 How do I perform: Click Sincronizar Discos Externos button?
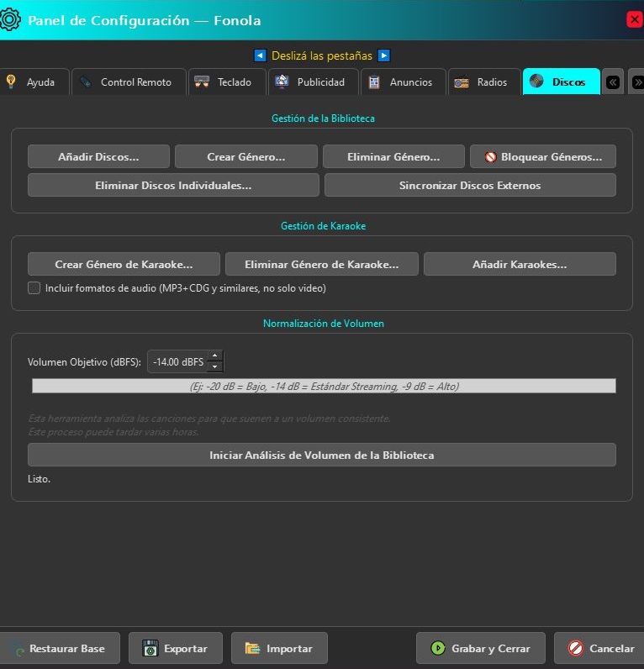(x=470, y=185)
